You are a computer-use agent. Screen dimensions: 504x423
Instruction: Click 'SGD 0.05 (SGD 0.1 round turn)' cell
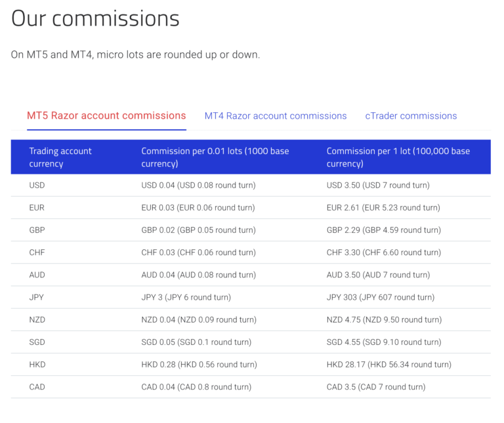(196, 342)
